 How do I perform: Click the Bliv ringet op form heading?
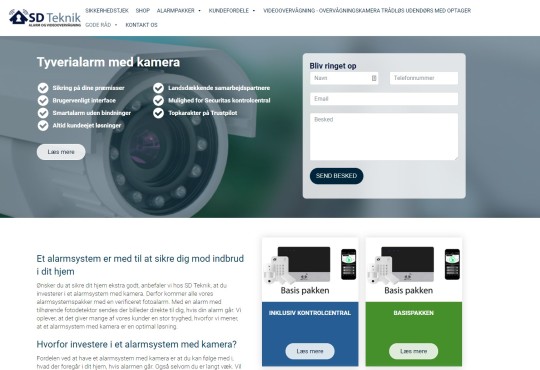pyautogui.click(x=333, y=66)
